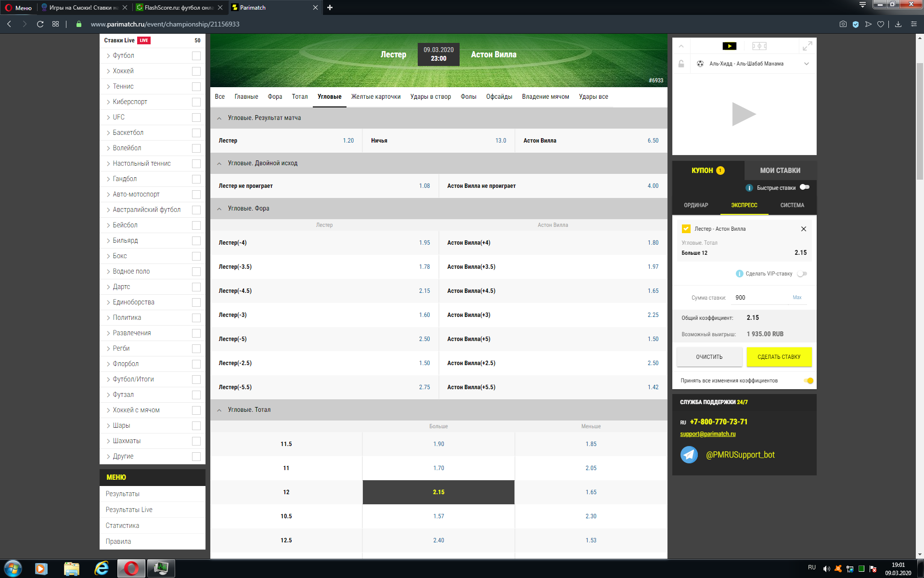Collapse the Угловые. Двойной исход section
Image resolution: width=924 pixels, height=578 pixels.
(x=219, y=163)
